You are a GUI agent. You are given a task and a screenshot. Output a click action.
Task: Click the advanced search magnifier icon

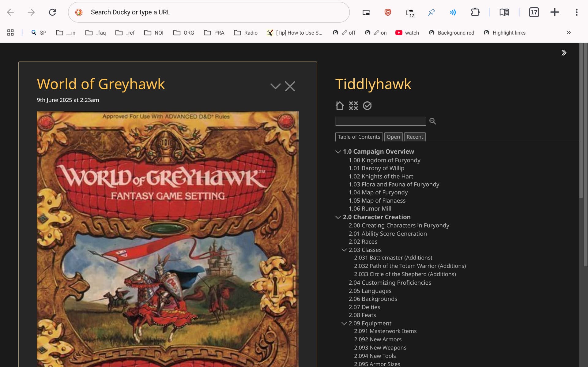[x=432, y=121]
